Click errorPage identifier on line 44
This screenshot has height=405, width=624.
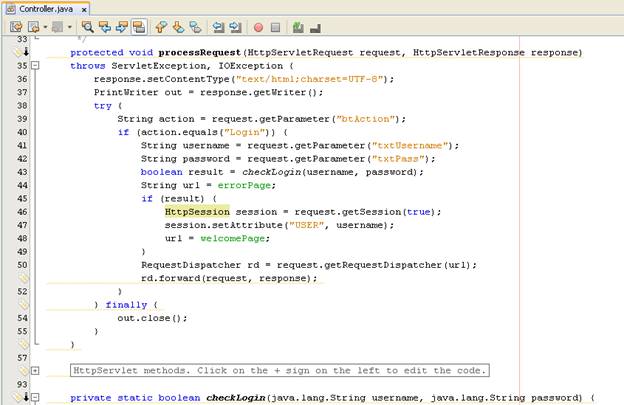pos(244,185)
